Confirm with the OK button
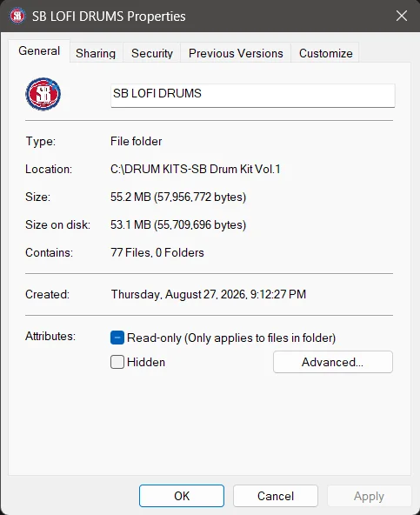Image resolution: width=420 pixels, height=515 pixels. coord(182,496)
